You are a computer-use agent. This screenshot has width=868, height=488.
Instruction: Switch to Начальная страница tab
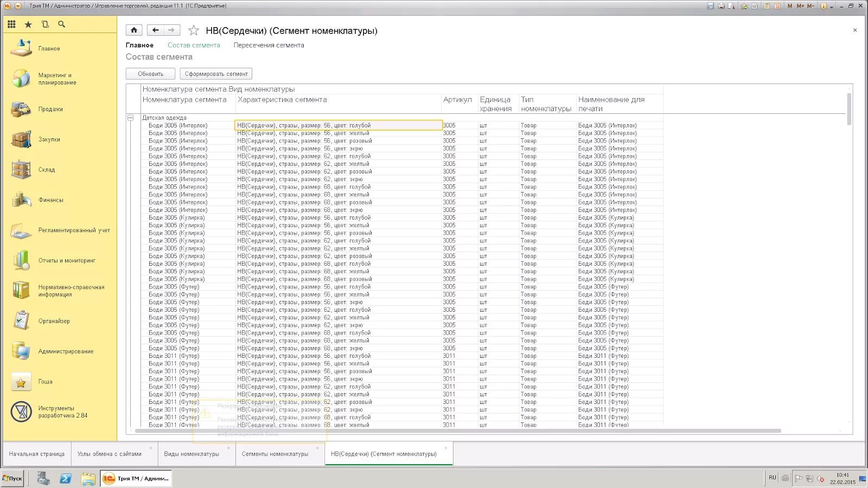[36, 454]
